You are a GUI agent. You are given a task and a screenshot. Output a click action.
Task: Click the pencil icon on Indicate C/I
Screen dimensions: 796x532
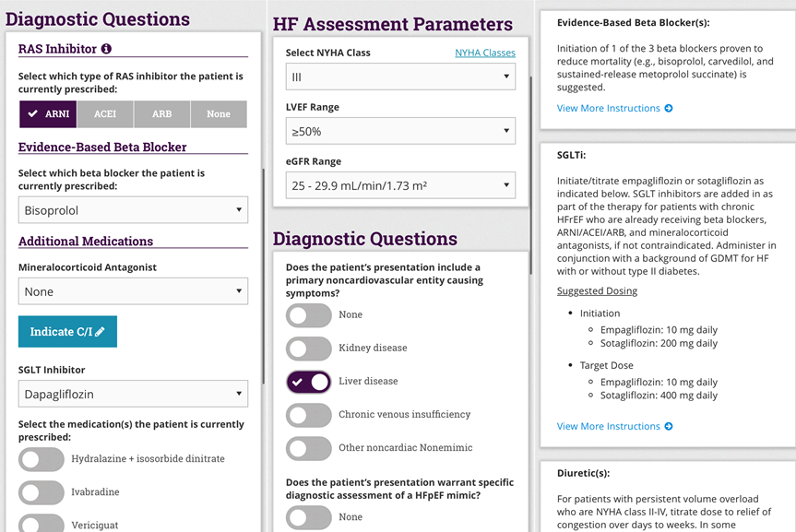[100, 332]
